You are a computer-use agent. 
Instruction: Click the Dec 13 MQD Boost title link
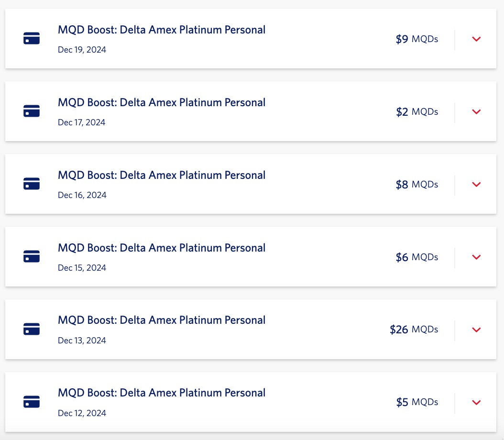(161, 319)
